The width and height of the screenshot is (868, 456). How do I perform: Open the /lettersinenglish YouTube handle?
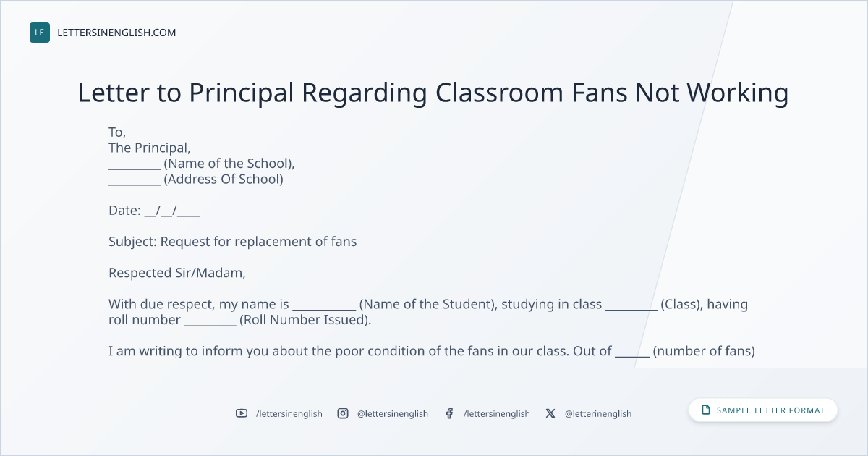point(289,413)
